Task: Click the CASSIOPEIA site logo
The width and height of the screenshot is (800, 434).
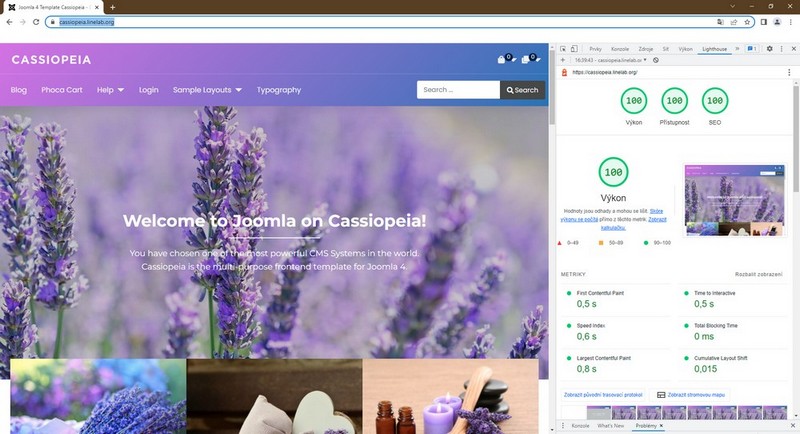Action: click(51, 60)
